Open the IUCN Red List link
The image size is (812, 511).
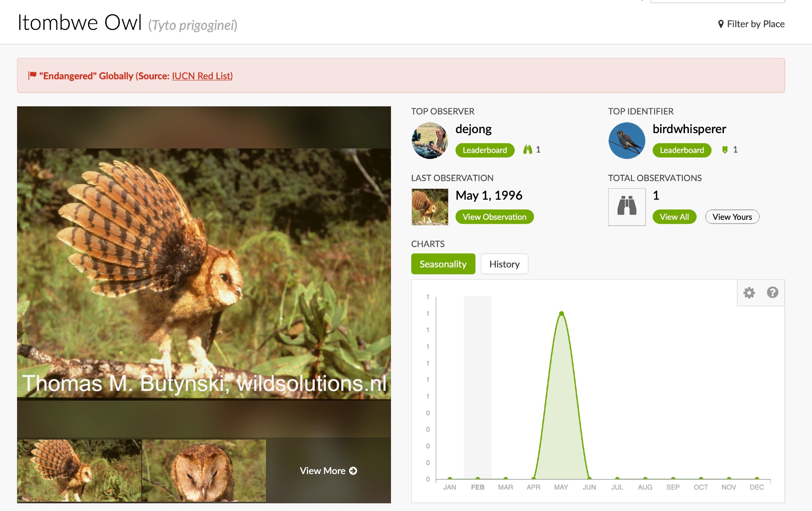[202, 76]
